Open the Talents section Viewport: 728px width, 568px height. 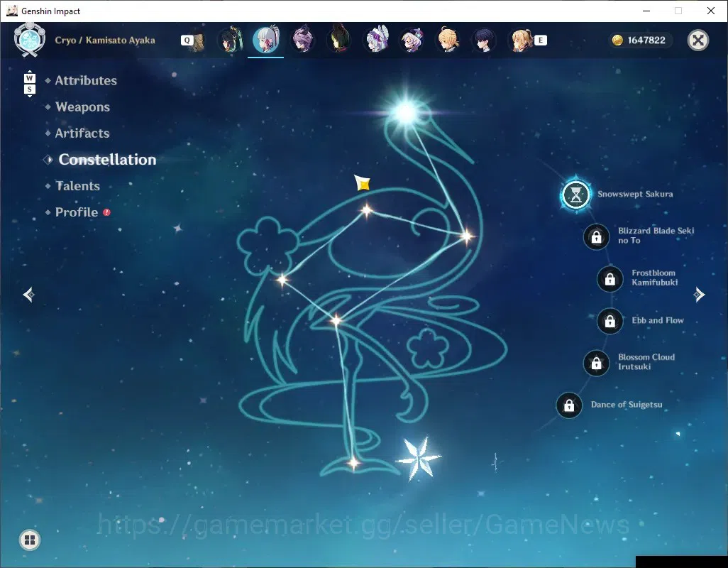tap(77, 186)
